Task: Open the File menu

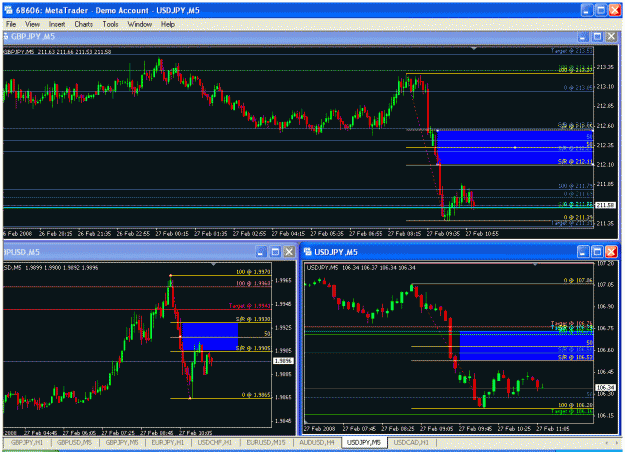Action: 11,24
